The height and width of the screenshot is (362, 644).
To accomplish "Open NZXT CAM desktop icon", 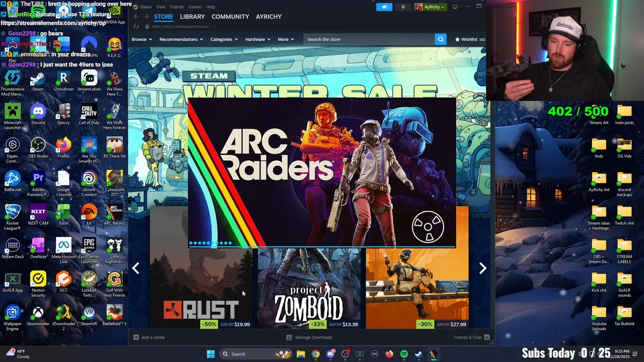I will [38, 215].
